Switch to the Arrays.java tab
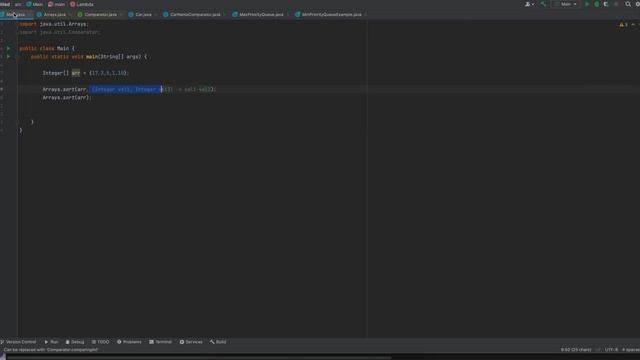The height and width of the screenshot is (360, 640). [x=54, y=14]
